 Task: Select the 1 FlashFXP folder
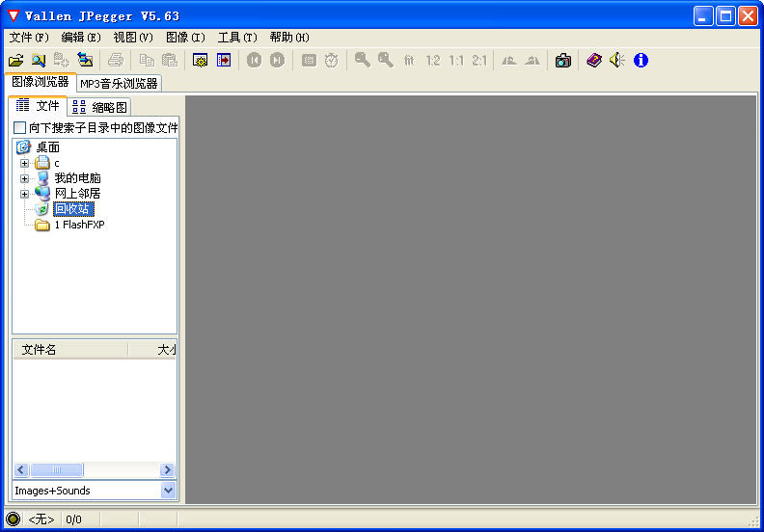tap(78, 225)
